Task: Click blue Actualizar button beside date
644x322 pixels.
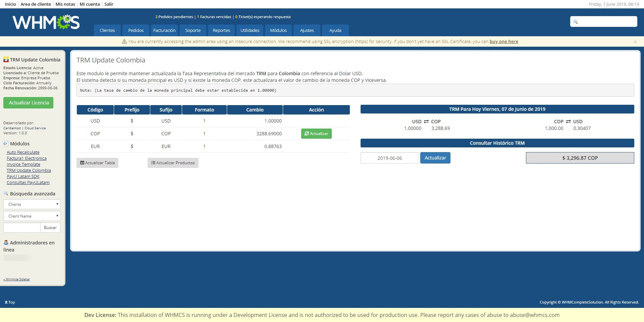Action: pyautogui.click(x=435, y=158)
